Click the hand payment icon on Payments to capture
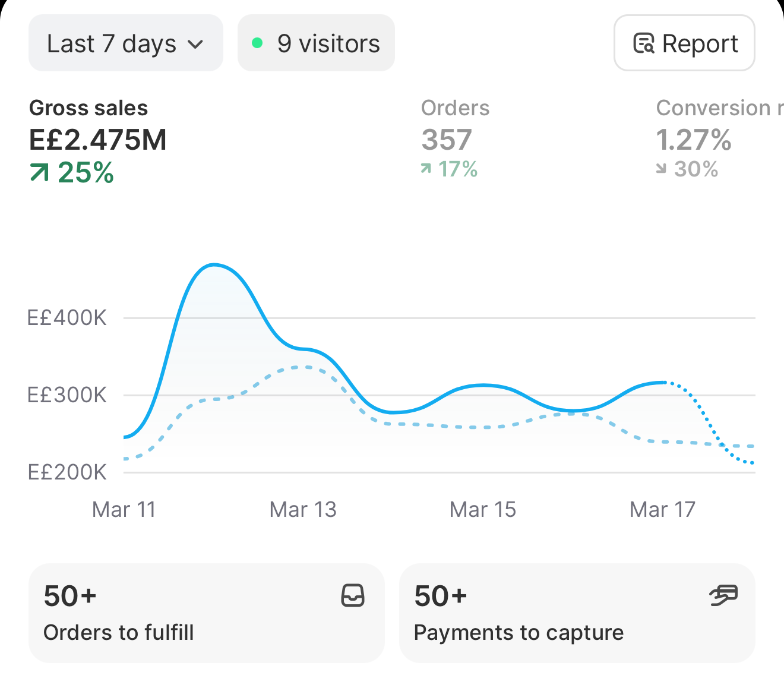 coord(723,595)
